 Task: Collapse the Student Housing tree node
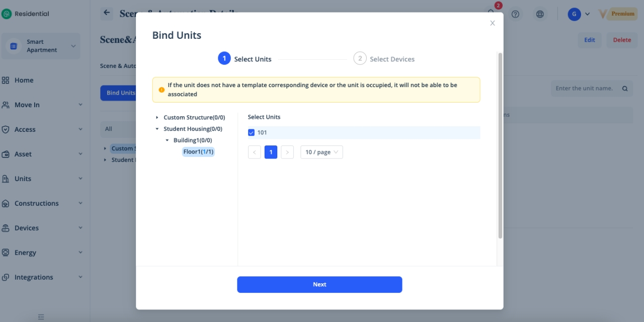(157, 129)
